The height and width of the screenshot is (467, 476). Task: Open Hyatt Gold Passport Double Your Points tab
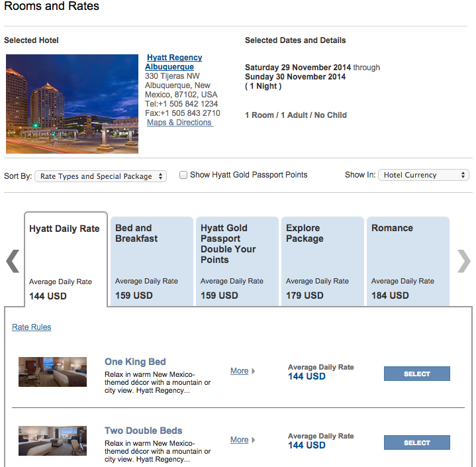pos(237,261)
